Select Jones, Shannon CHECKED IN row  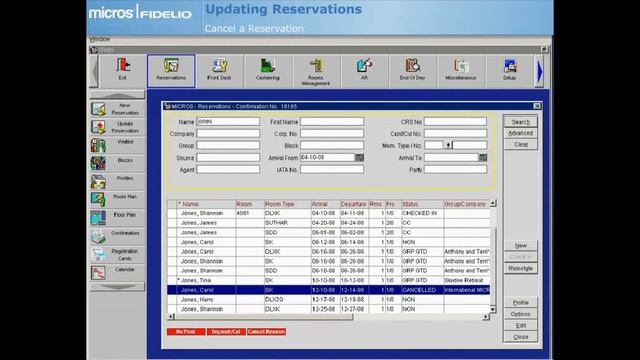328,213
